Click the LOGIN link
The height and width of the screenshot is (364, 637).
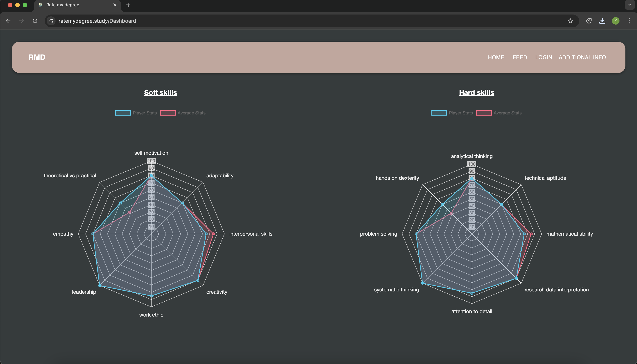click(543, 57)
